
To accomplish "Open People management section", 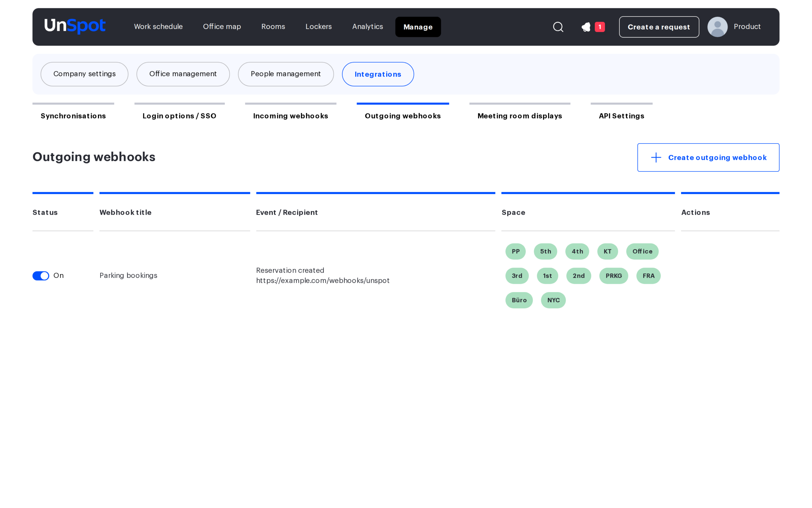I will (285, 74).
